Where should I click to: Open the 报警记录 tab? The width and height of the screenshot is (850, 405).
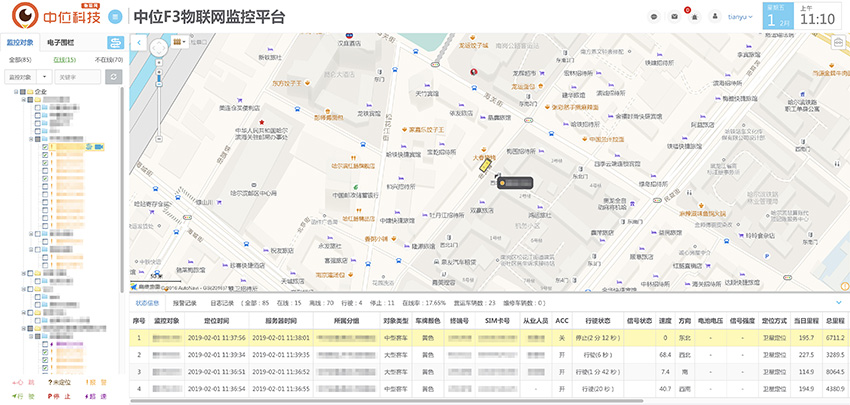pyautogui.click(x=185, y=301)
